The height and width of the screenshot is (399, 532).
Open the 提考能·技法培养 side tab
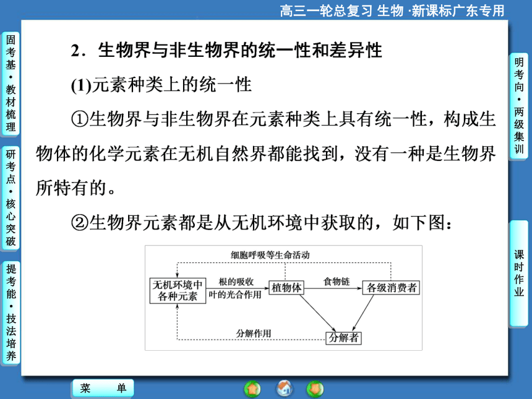coord(11,313)
